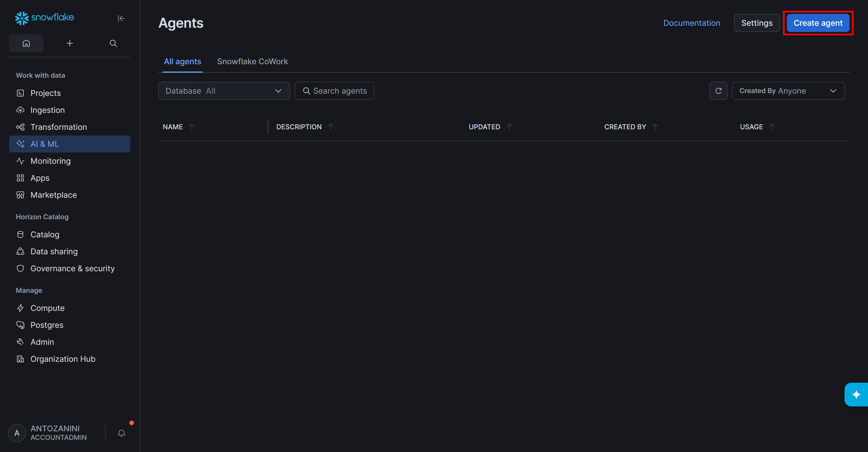Open Projects in the sidebar

point(70,93)
